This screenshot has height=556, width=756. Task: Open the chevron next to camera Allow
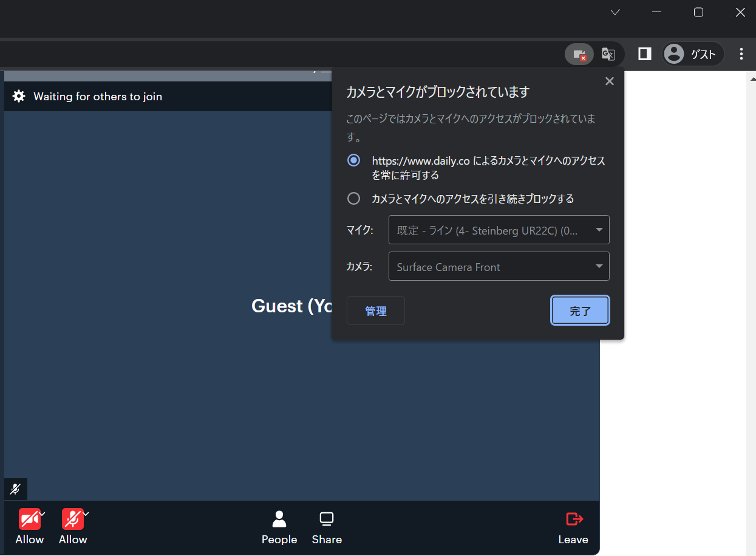43,514
